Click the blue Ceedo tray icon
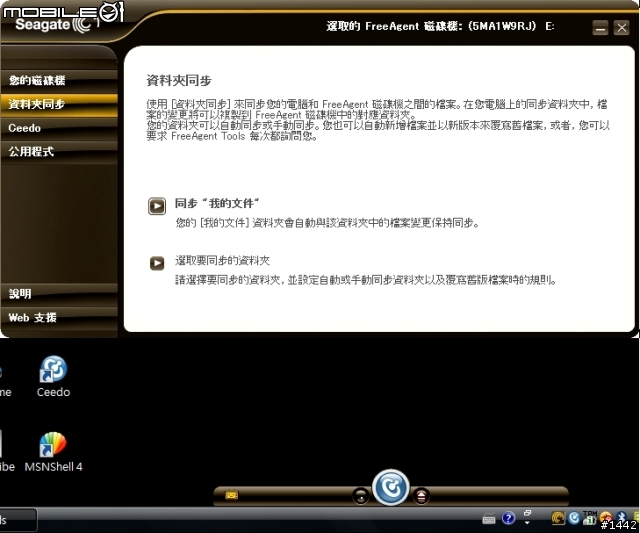 pos(574,518)
